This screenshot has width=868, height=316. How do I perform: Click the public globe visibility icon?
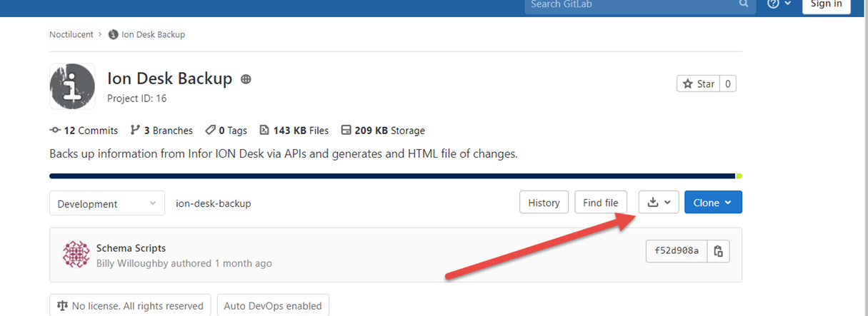tap(246, 79)
